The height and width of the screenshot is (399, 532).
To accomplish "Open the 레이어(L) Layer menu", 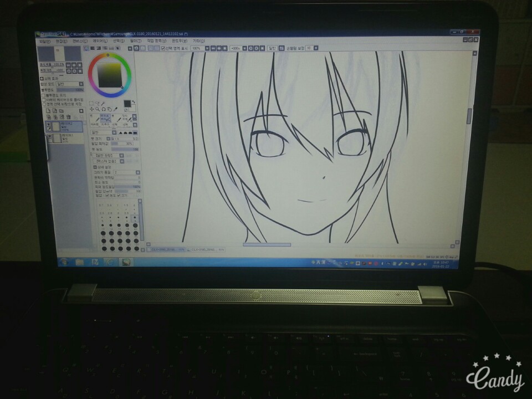I will tap(100, 41).
